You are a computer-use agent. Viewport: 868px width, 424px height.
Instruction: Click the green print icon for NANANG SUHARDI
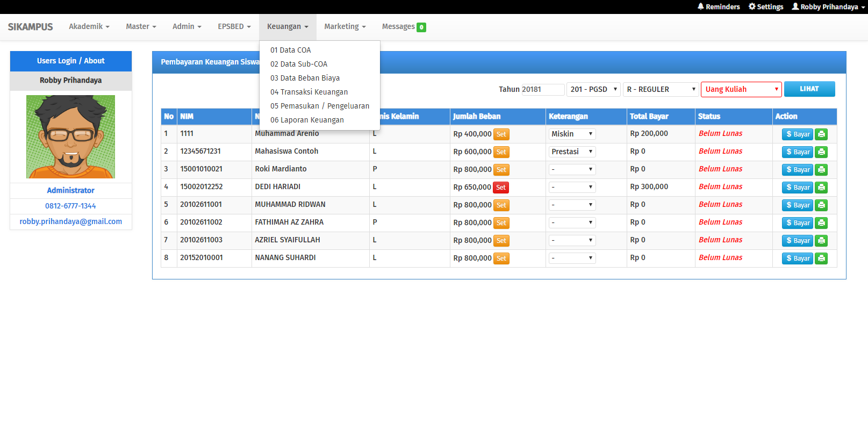pyautogui.click(x=821, y=258)
